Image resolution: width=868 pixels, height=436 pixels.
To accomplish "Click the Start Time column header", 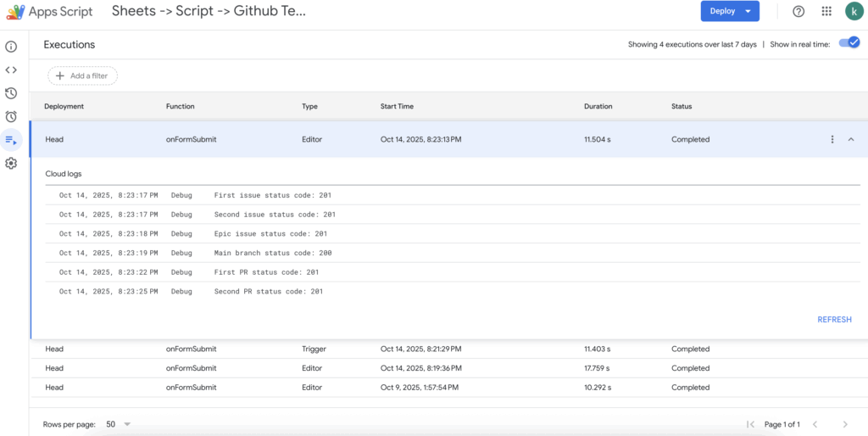I will 397,106.
